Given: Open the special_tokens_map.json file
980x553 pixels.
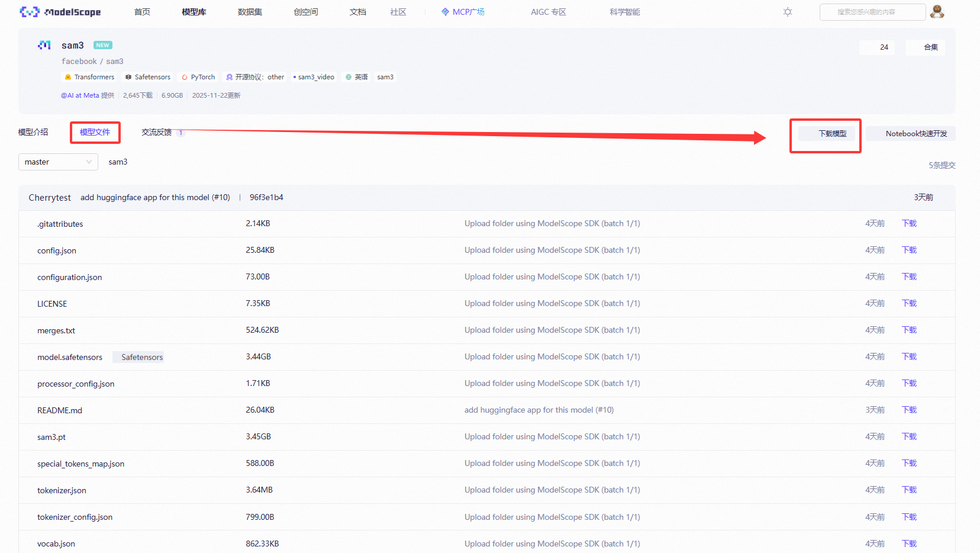Looking at the screenshot, I should click(80, 464).
